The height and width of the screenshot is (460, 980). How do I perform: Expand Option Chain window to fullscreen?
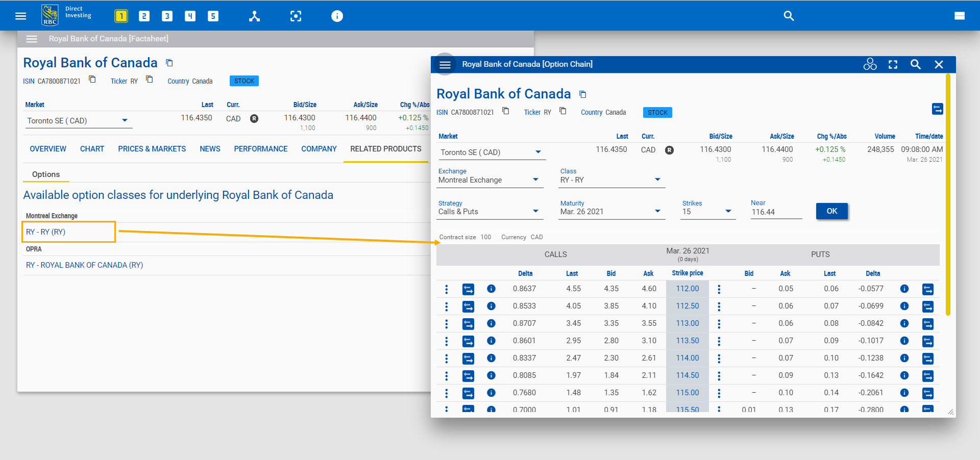tap(893, 64)
